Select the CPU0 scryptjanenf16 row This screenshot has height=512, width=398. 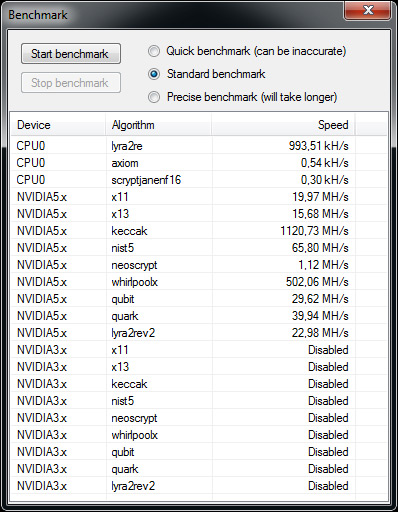[x=199, y=180]
